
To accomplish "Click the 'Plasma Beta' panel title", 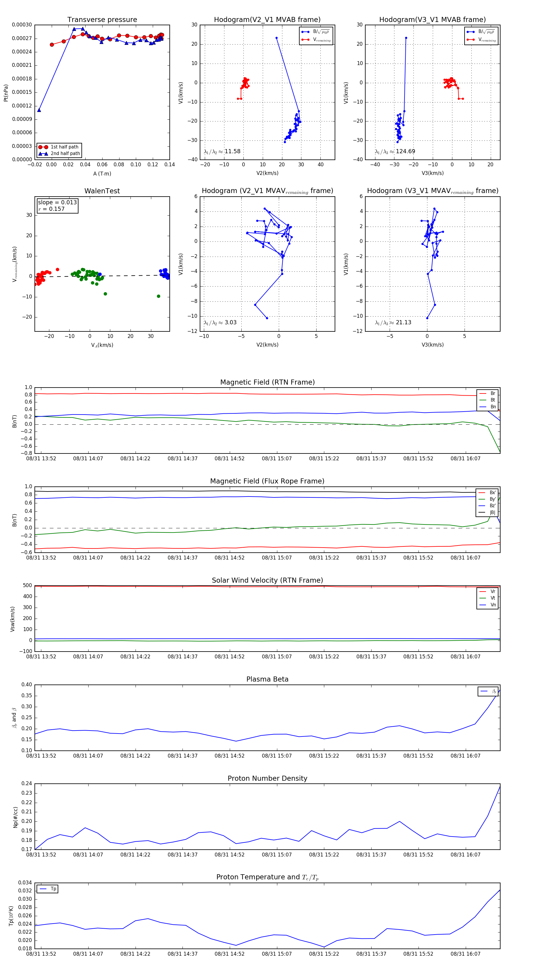I will pos(267,679).
